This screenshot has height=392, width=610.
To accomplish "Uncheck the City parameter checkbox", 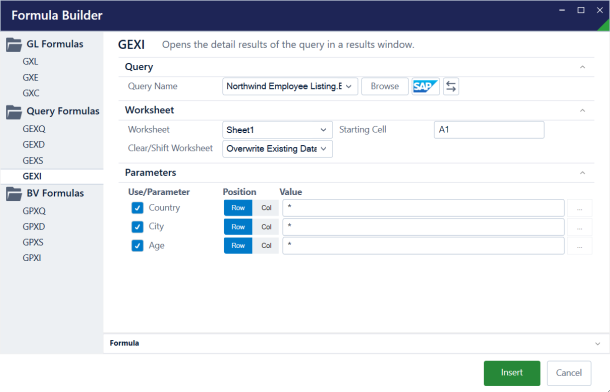I will click(137, 227).
